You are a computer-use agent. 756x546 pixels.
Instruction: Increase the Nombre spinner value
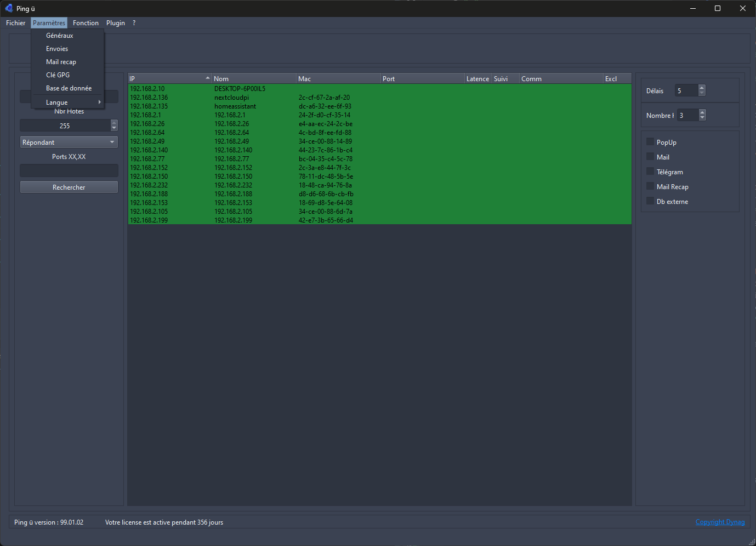702,112
